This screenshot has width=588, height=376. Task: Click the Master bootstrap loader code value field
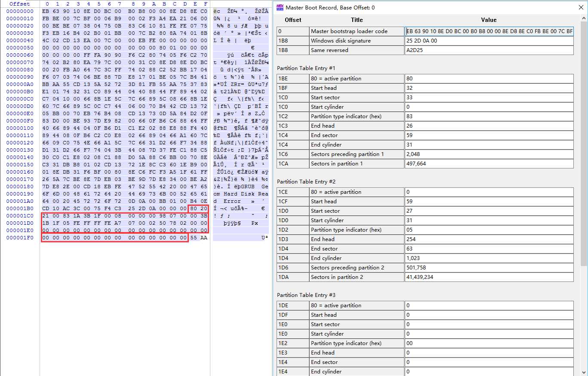tap(489, 31)
